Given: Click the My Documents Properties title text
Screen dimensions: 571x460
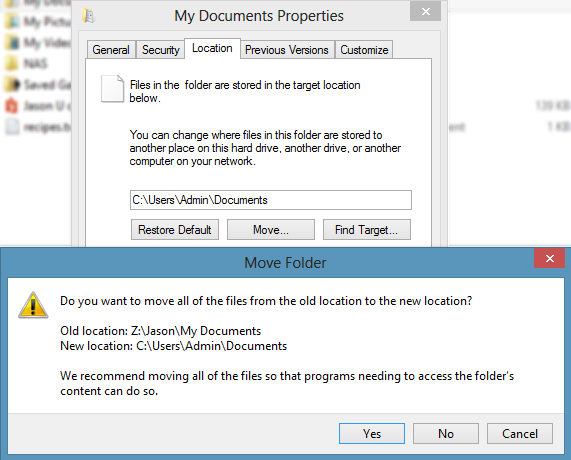Looking at the screenshot, I should pyautogui.click(x=259, y=16).
